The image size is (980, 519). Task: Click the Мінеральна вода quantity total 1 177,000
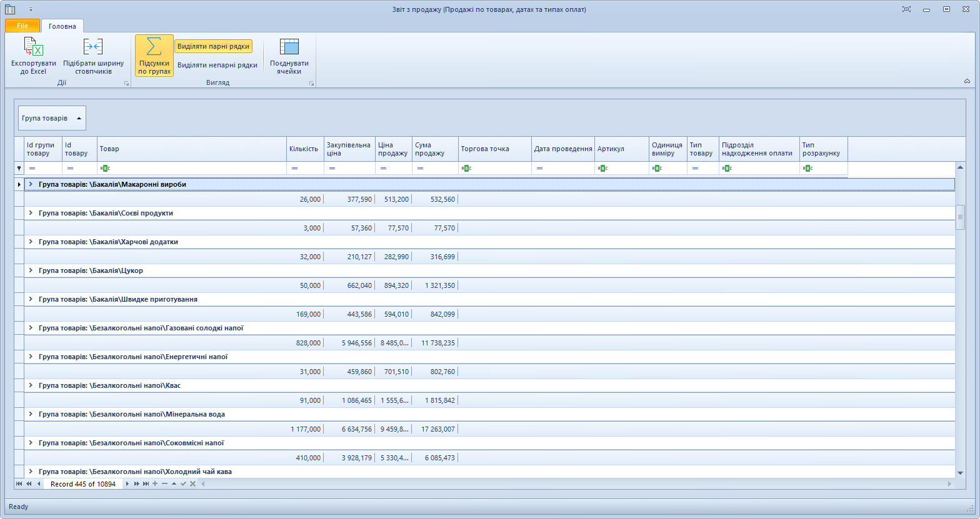306,429
